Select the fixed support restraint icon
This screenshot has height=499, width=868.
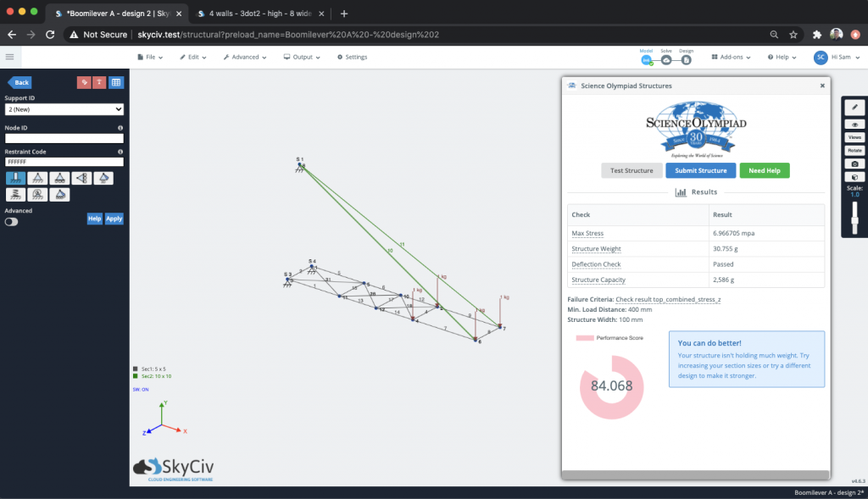pyautogui.click(x=15, y=178)
